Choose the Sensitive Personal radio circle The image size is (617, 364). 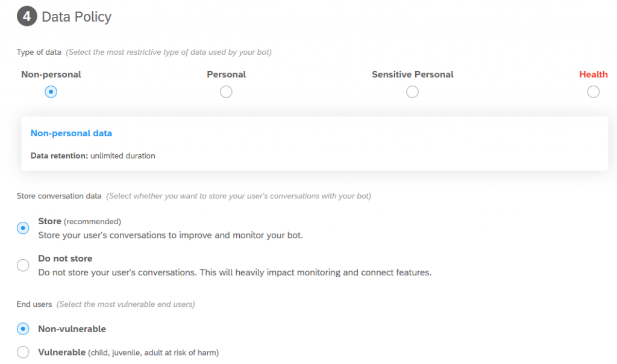click(412, 92)
